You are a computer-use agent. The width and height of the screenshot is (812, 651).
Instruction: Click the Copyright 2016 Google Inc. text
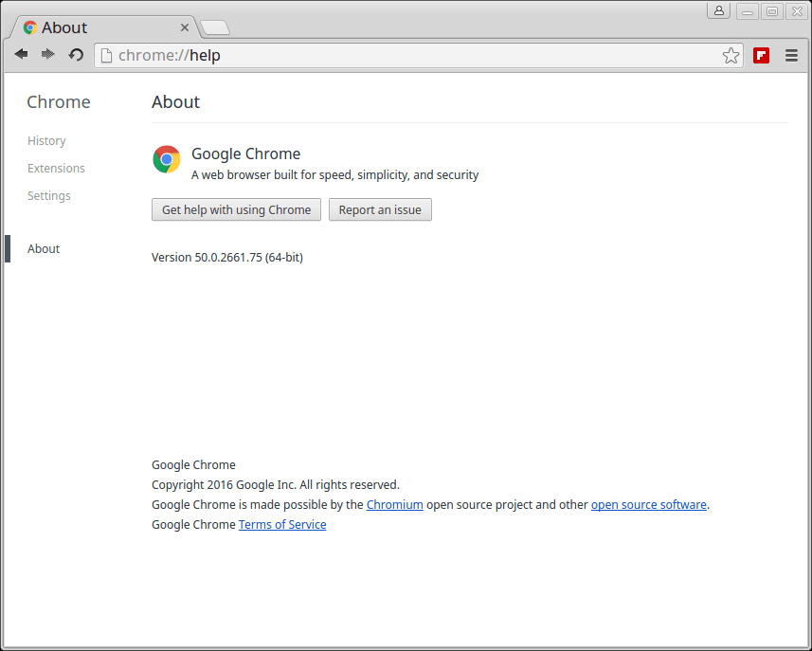pyautogui.click(x=276, y=485)
